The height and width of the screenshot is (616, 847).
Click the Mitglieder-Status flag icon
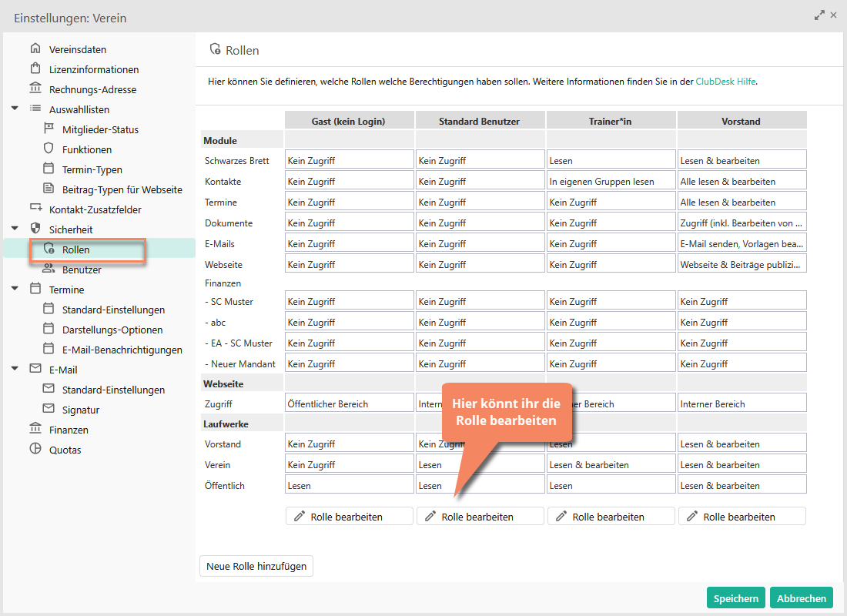[49, 129]
